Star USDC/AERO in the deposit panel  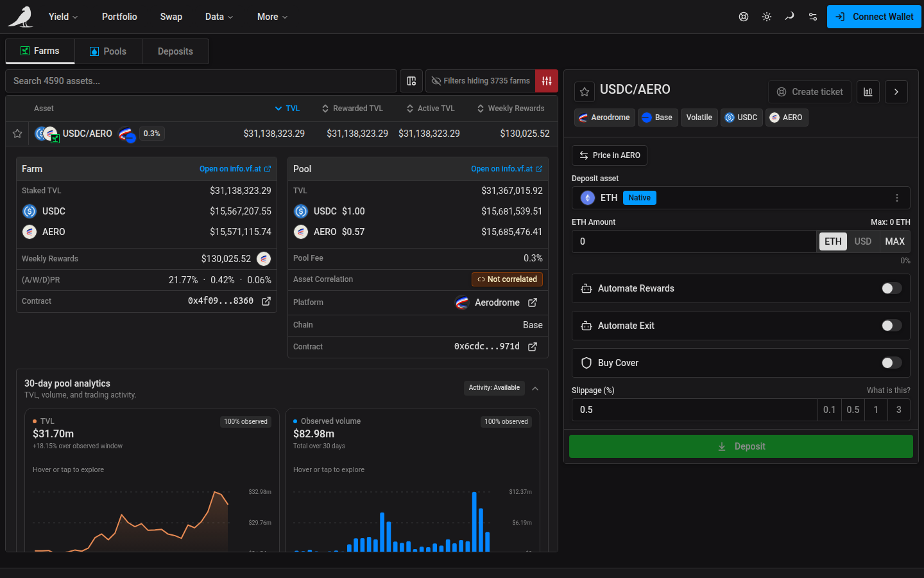(585, 92)
